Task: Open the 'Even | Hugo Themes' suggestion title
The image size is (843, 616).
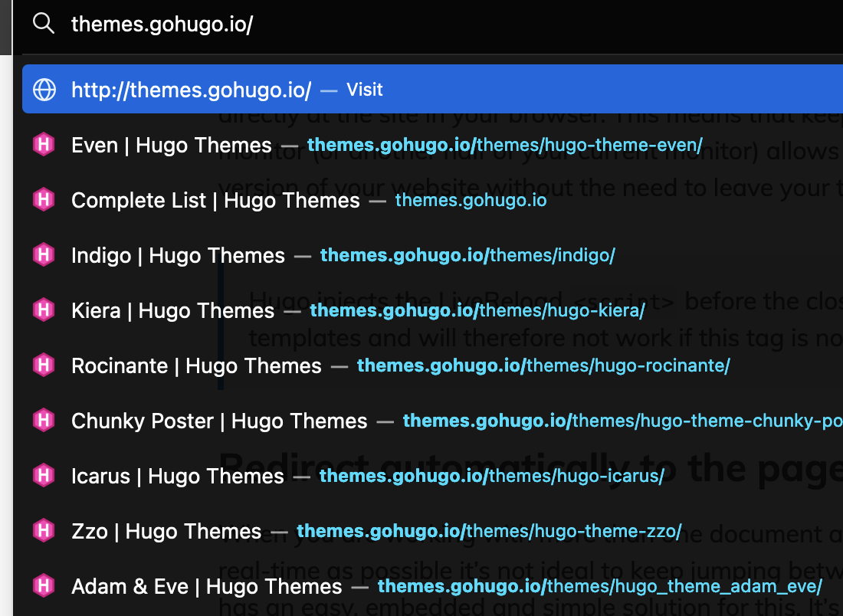Action: [172, 145]
